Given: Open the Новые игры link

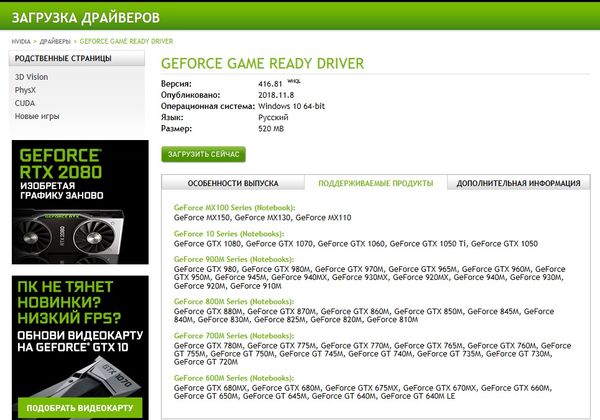Looking at the screenshot, I should (x=37, y=116).
